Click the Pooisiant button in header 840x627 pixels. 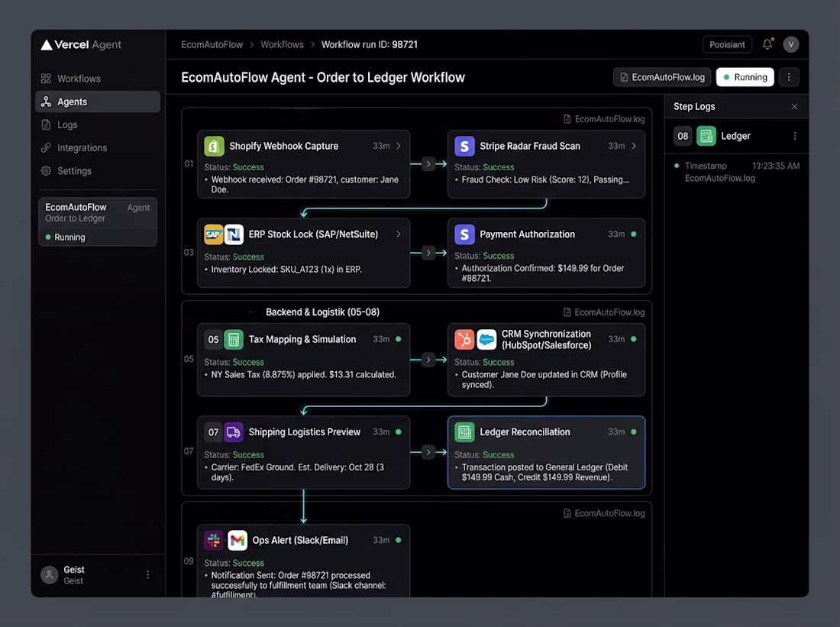pos(727,44)
